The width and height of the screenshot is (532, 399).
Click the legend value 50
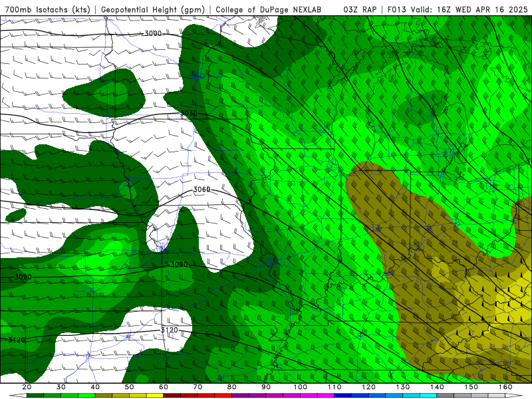(x=129, y=387)
